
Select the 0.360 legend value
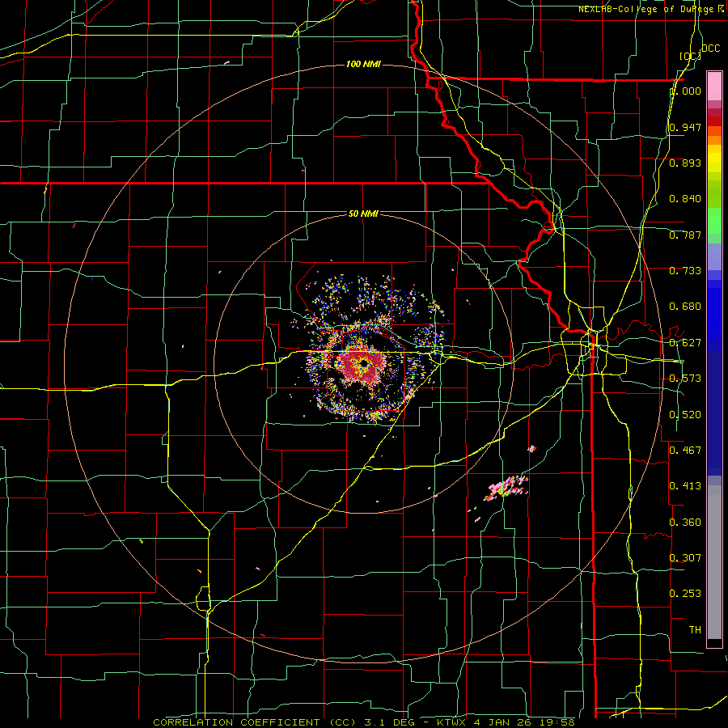[x=685, y=523]
